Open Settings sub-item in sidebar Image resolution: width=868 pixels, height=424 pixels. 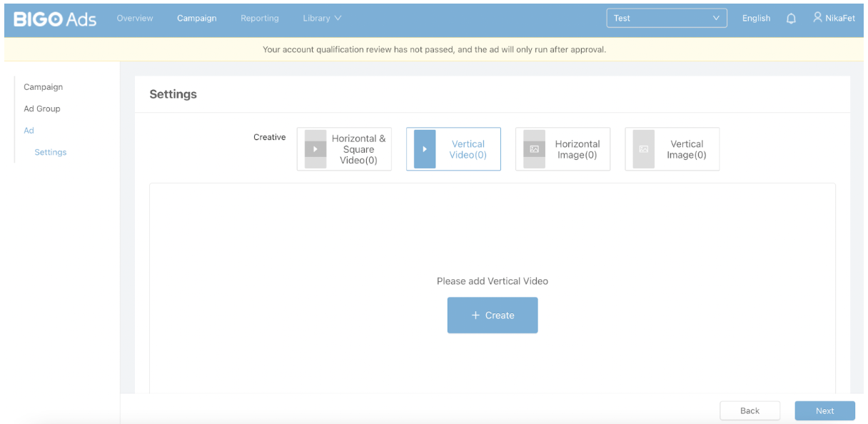[x=51, y=152]
